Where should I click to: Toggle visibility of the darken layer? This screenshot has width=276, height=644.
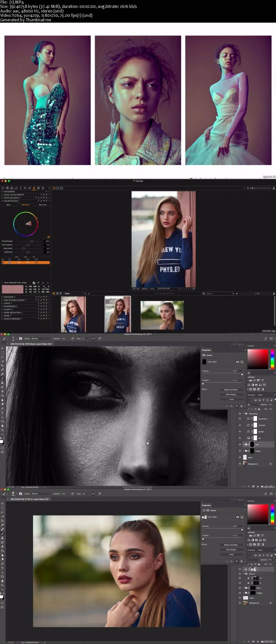click(240, 431)
